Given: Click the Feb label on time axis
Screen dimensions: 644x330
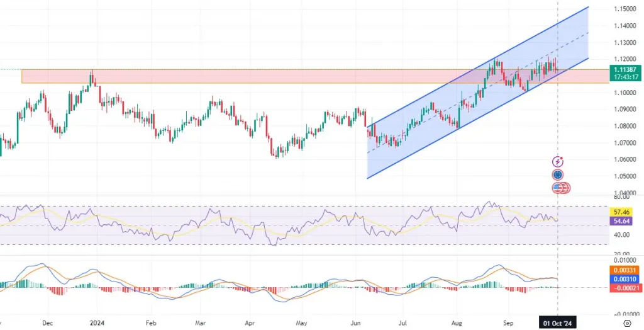Looking at the screenshot, I should pyautogui.click(x=152, y=322).
